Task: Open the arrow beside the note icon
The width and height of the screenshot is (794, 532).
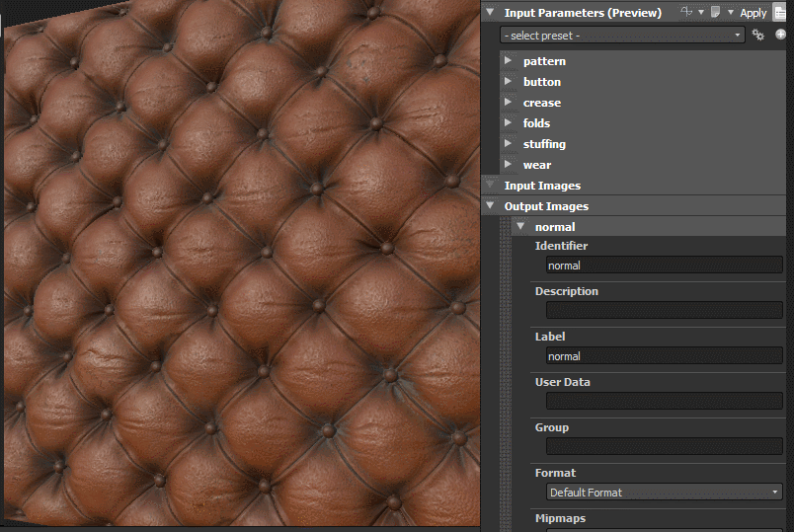Action: (730, 12)
